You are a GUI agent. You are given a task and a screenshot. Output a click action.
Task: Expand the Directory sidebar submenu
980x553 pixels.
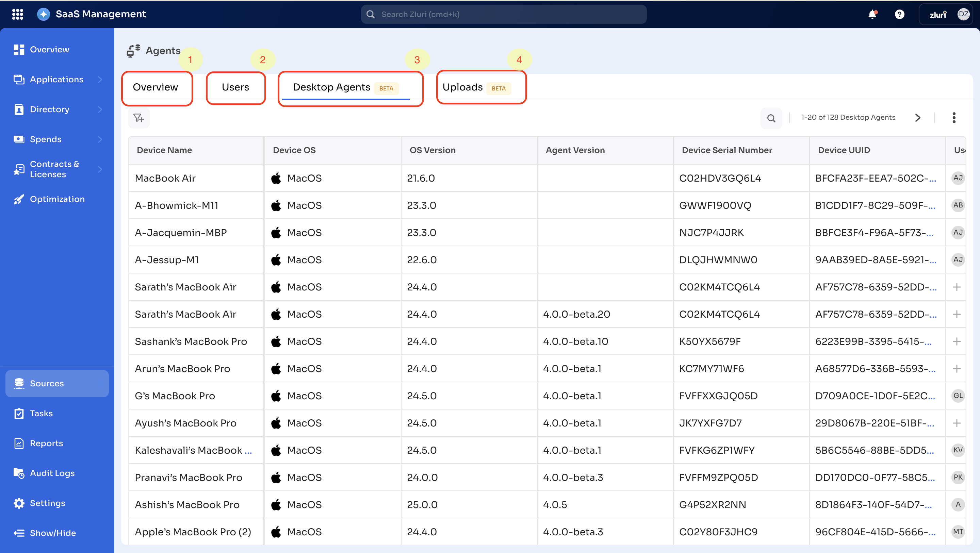click(100, 110)
